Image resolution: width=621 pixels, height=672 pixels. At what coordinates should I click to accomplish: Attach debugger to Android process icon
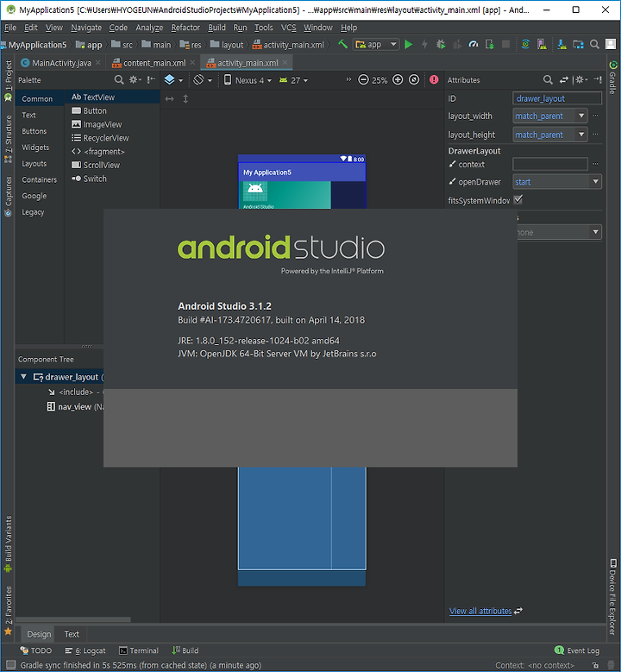489,44
